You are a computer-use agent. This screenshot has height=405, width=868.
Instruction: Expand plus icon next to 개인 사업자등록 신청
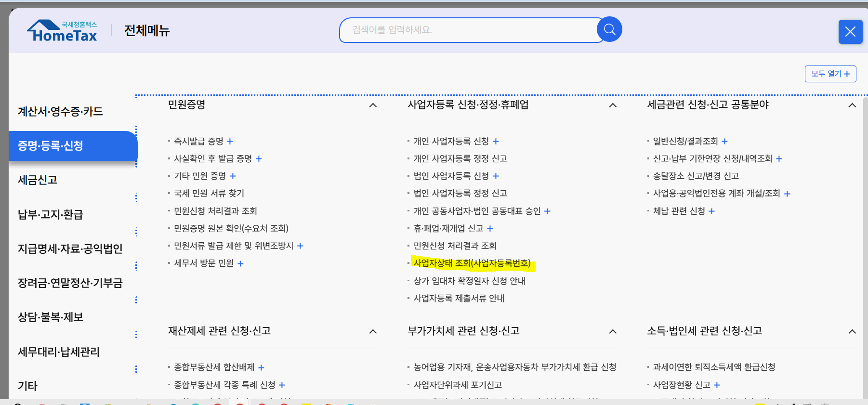496,141
